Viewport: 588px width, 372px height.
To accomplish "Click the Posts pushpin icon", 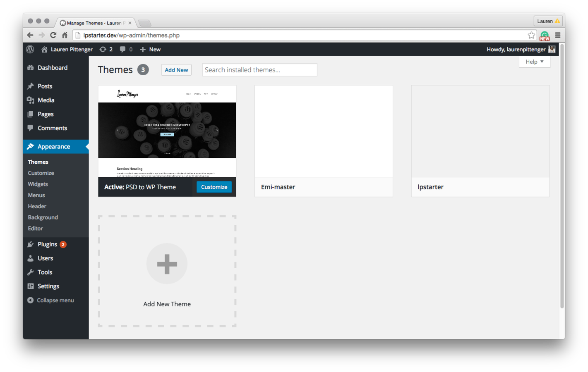I will (30, 86).
